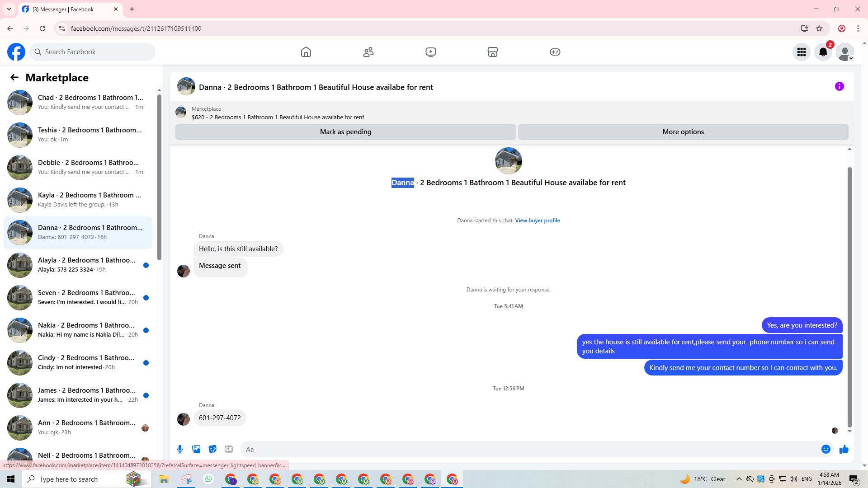The image size is (868, 488).
Task: Open the emoji picker in message box
Action: (x=826, y=449)
